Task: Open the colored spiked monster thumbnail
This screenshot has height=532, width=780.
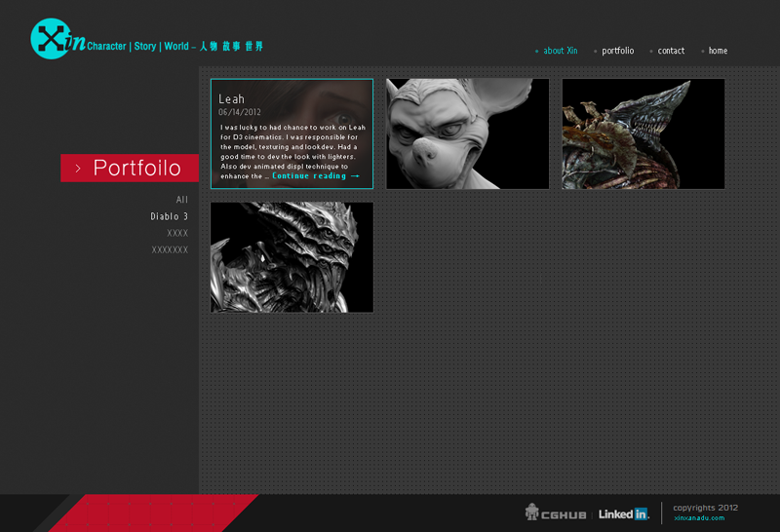Action: [x=643, y=133]
